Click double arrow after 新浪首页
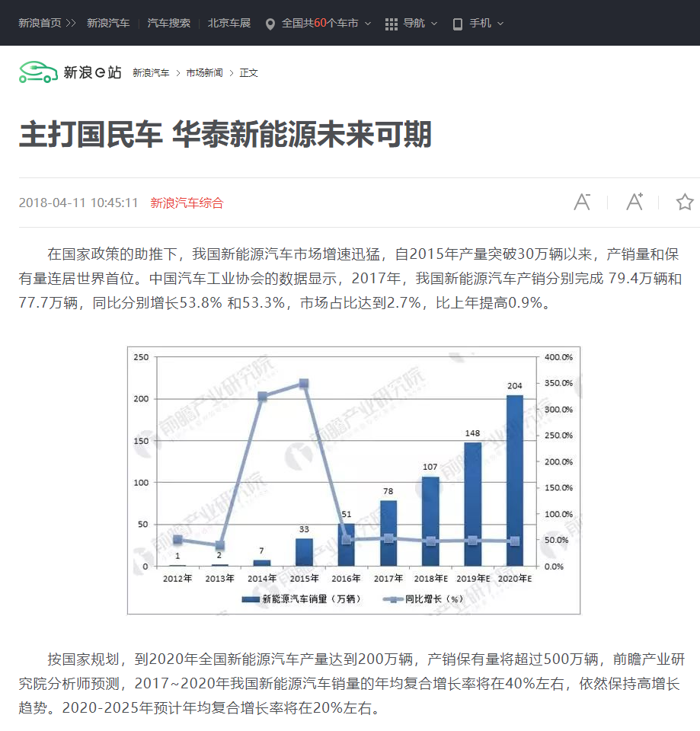Viewport: 700px width, 731px height. coord(71,24)
